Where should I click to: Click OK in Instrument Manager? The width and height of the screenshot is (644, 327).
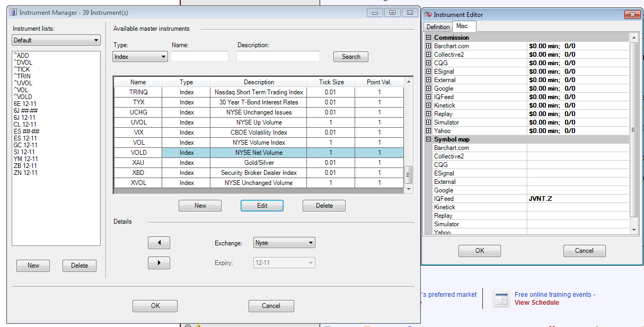(155, 306)
